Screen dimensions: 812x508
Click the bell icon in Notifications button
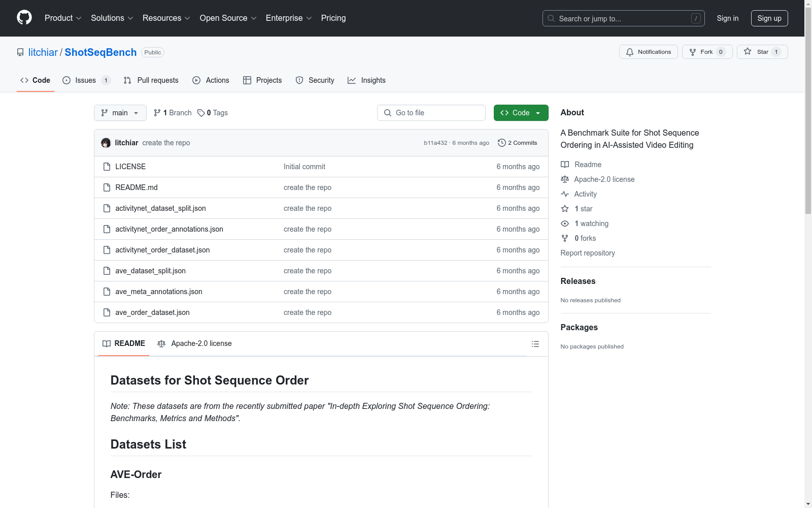pyautogui.click(x=630, y=52)
